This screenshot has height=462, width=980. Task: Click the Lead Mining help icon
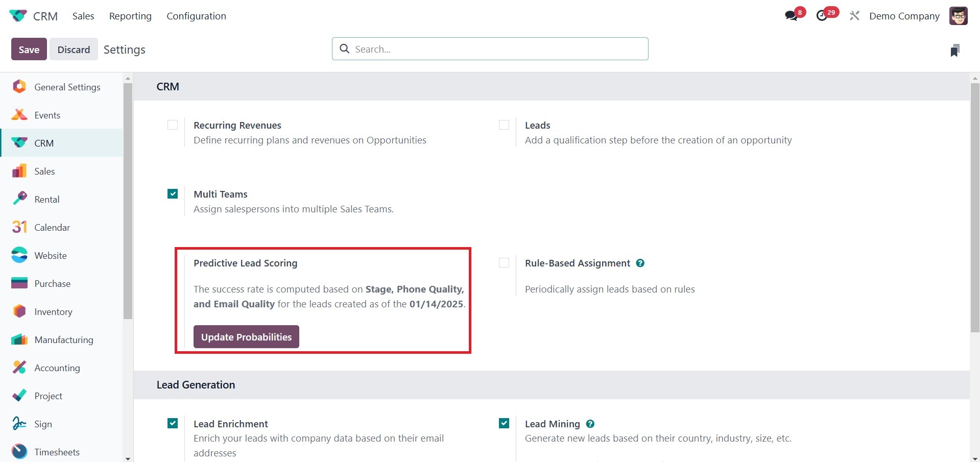click(x=590, y=424)
